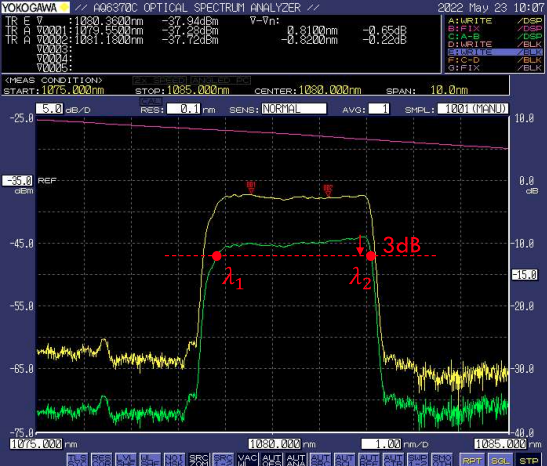547x466 pixels.
Task: Select trace G:FIX in trace list
Action: coord(495,68)
